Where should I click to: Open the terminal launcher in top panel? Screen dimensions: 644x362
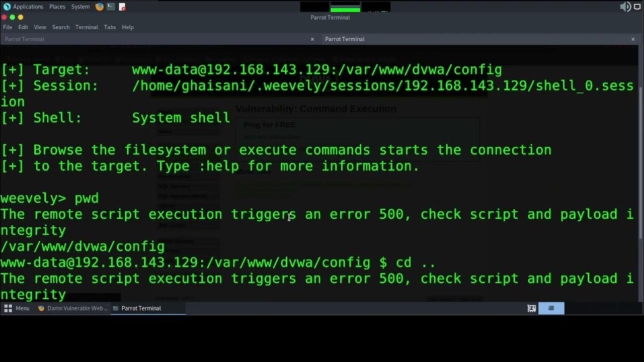[111, 7]
